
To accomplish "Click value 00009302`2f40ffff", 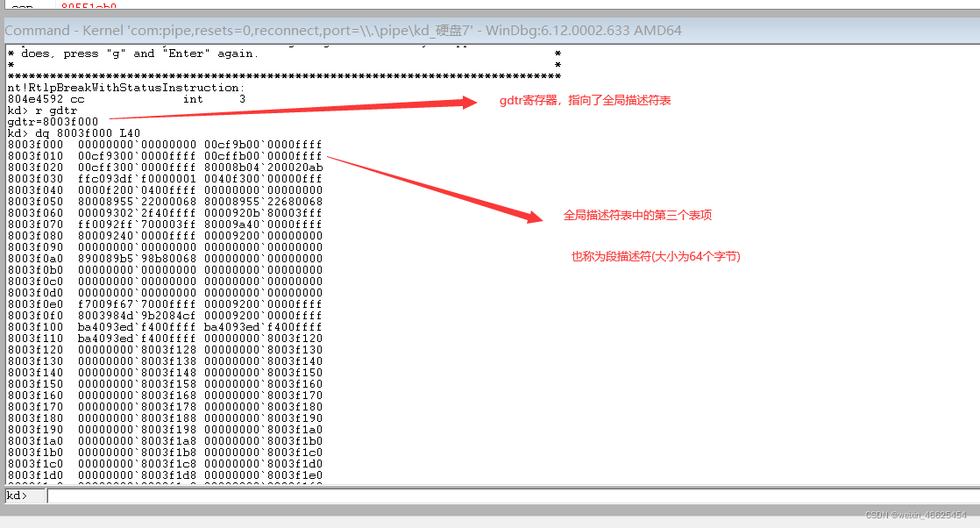I will (x=137, y=213).
